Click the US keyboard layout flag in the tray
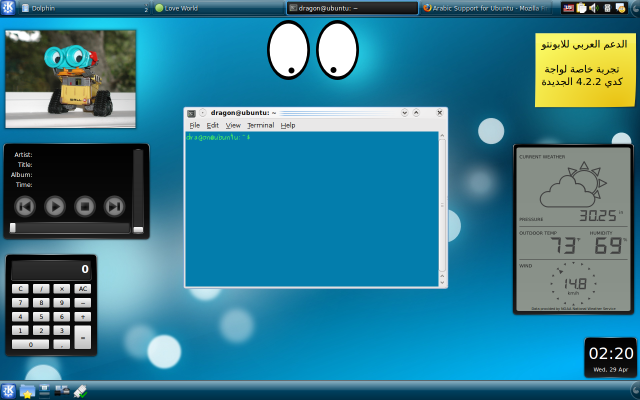640x400 pixels. pos(568,8)
